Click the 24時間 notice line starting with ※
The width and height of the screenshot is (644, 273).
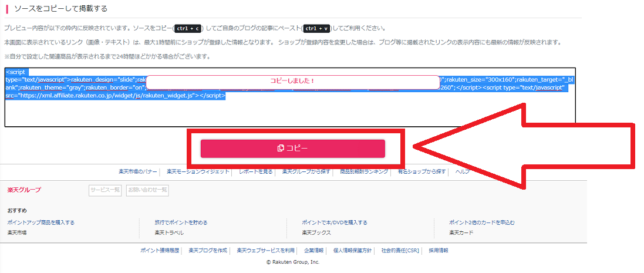(x=107, y=56)
